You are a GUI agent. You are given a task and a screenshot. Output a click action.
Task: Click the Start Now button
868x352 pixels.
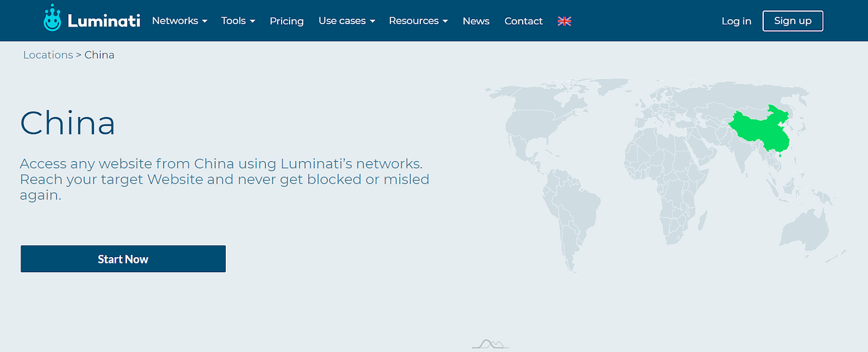[x=123, y=259]
